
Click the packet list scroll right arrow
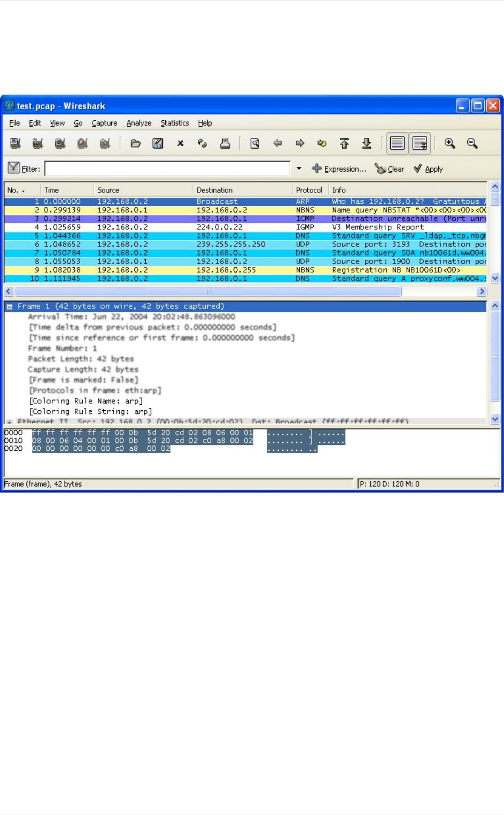point(482,291)
